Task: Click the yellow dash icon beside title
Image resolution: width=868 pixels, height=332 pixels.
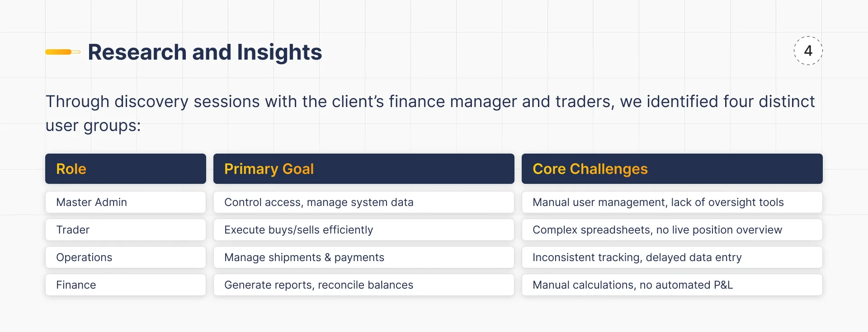Action: (62, 52)
